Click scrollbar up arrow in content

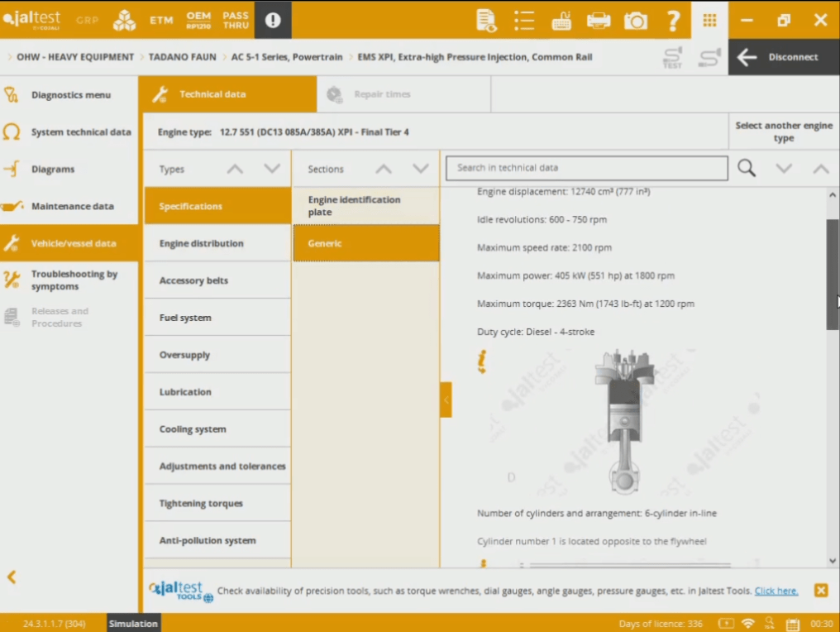pos(833,195)
